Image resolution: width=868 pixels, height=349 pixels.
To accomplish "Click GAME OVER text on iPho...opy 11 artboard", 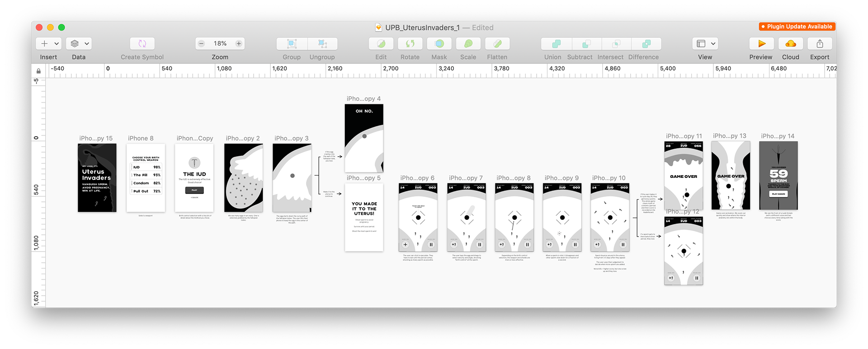I will point(684,177).
